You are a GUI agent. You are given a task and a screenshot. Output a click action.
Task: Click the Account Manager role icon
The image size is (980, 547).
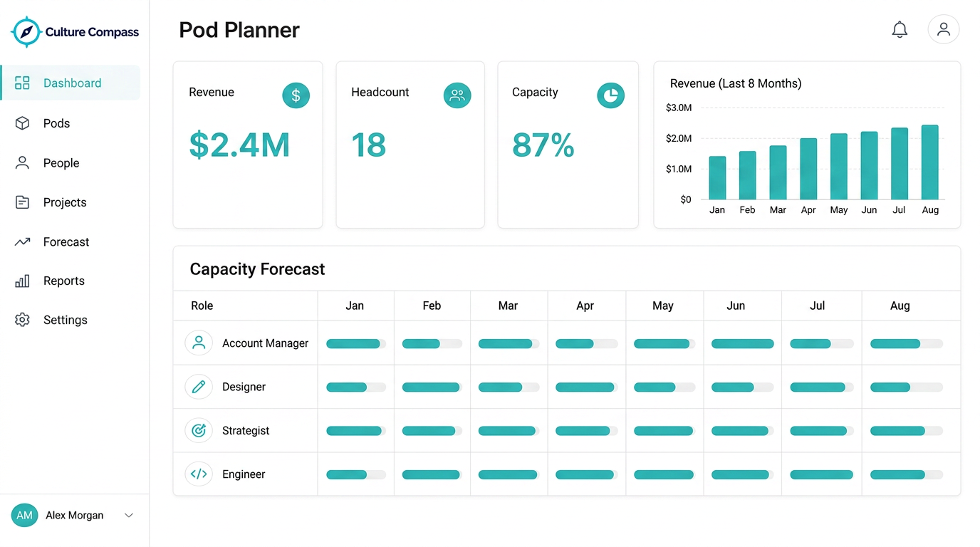point(199,343)
